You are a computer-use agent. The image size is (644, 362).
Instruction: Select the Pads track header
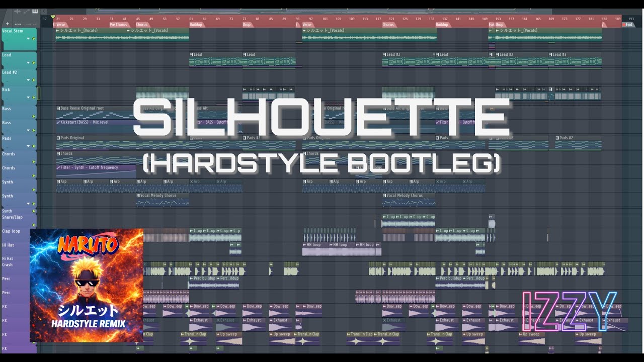click(19, 142)
